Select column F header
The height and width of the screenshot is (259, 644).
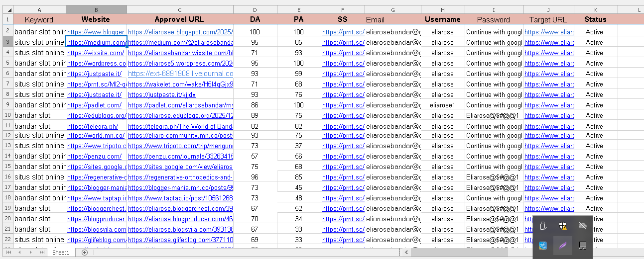(343, 10)
